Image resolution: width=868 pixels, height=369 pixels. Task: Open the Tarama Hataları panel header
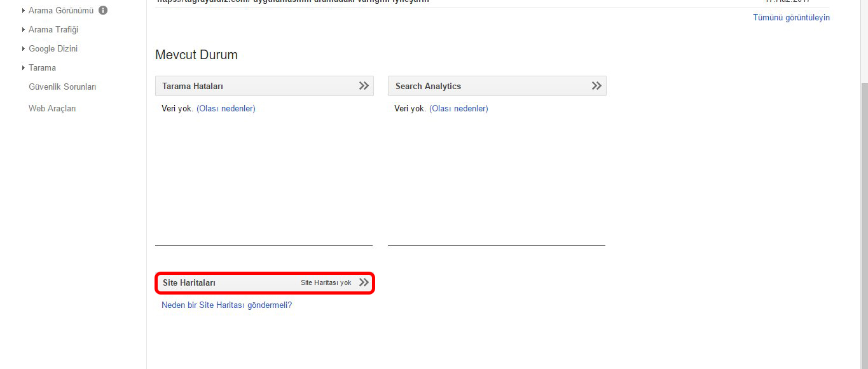265,86
